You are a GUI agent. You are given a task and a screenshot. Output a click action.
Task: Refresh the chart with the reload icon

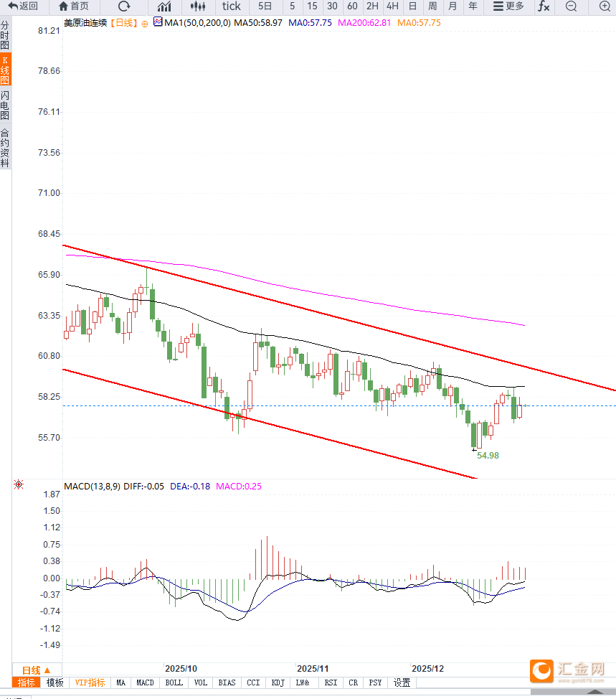click(124, 6)
